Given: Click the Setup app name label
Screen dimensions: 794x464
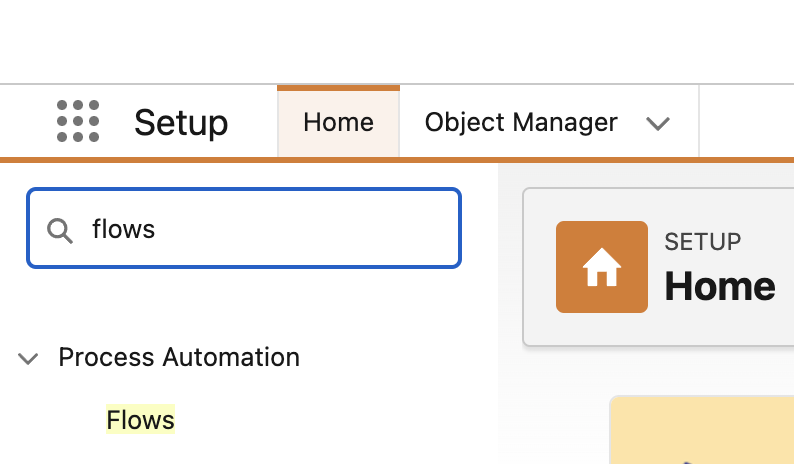Looking at the screenshot, I should click(181, 123).
